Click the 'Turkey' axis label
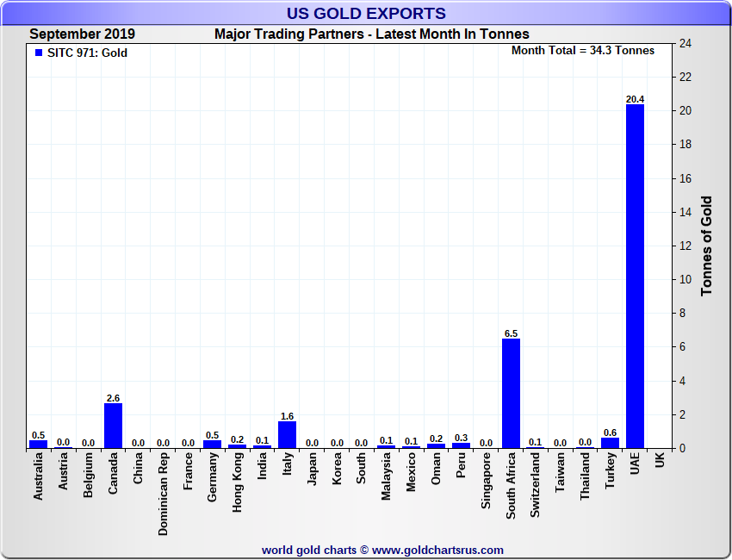Image resolution: width=732 pixels, height=560 pixels. pyautogui.click(x=611, y=470)
